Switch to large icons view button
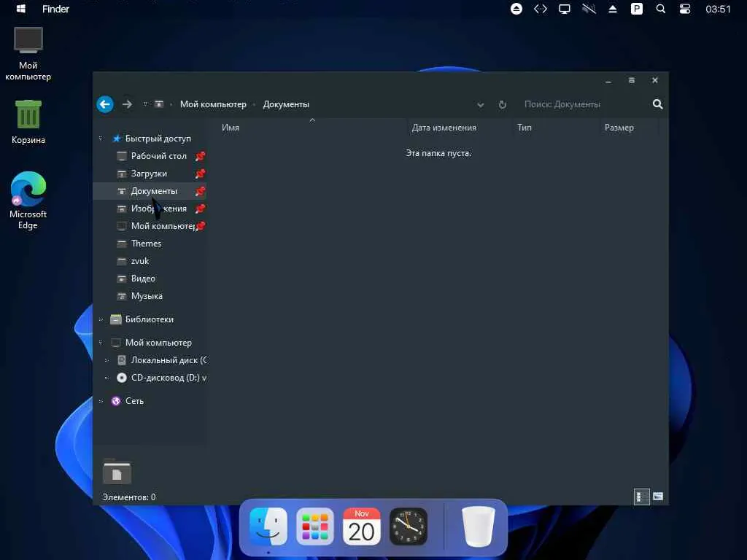Image resolution: width=747 pixels, height=560 pixels. tap(658, 497)
